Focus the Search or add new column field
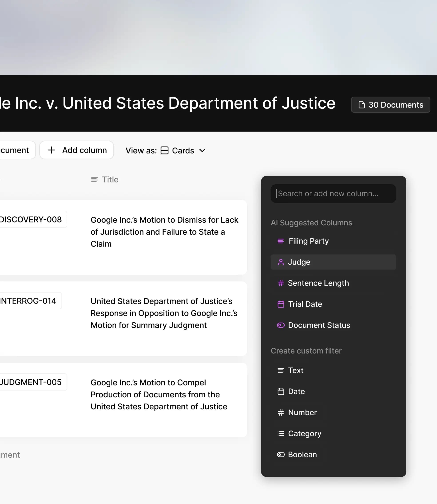The image size is (437, 504). 333,194
